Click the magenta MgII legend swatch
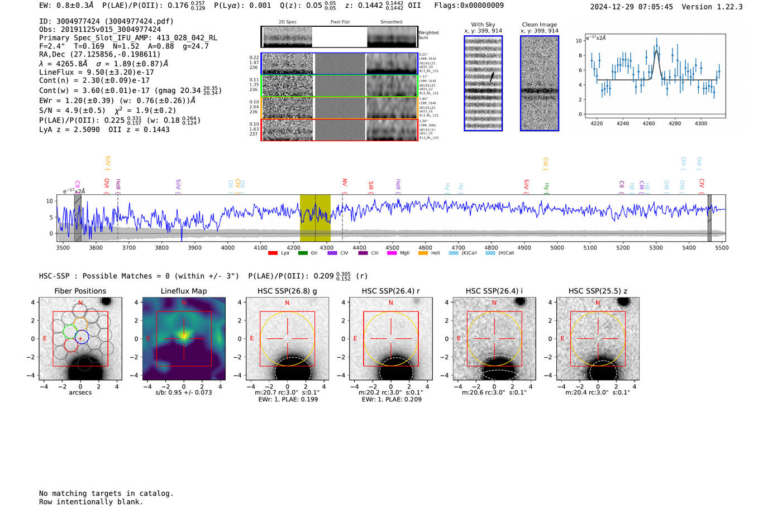782x532 pixels. (392, 253)
